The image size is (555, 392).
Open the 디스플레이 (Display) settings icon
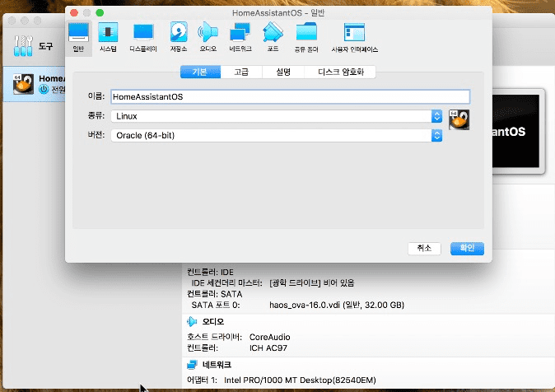[143, 38]
